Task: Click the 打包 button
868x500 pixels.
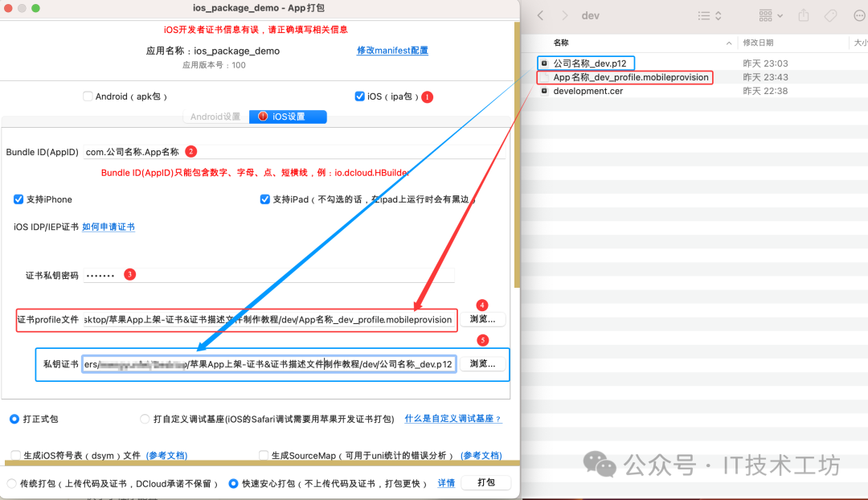Action: click(x=486, y=482)
